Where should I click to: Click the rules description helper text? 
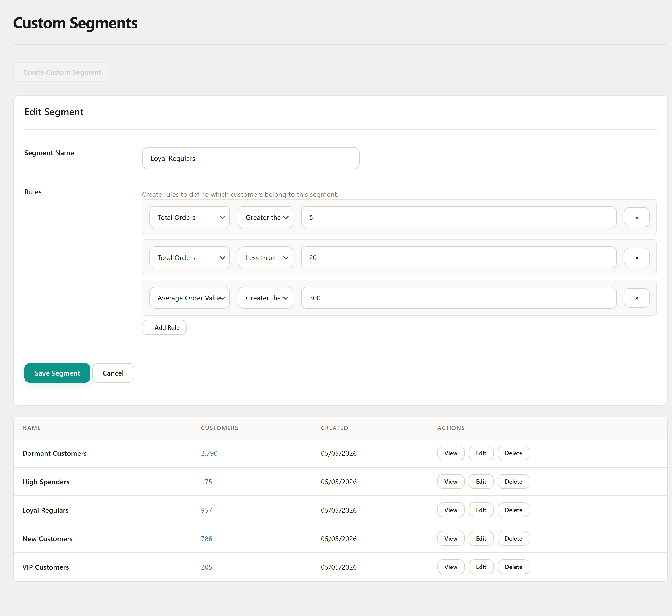[240, 194]
